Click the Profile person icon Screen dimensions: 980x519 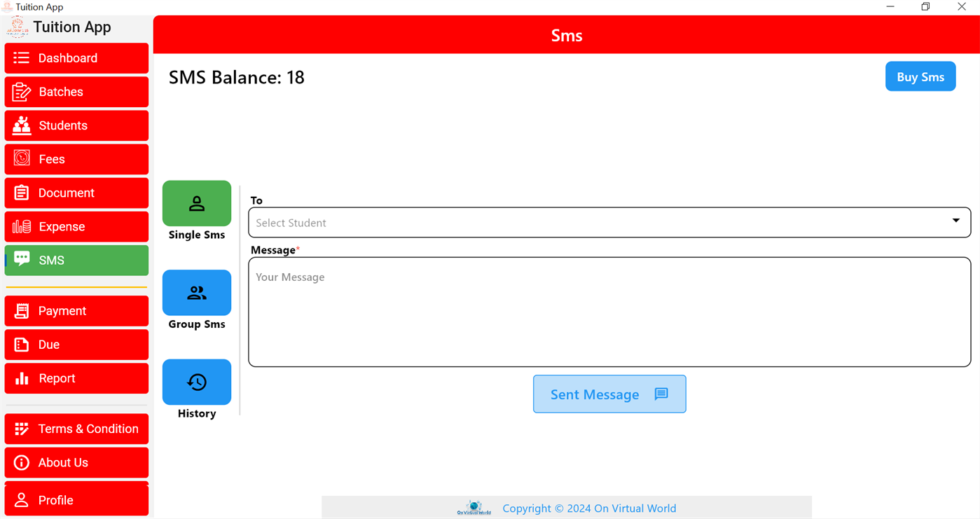(x=22, y=499)
